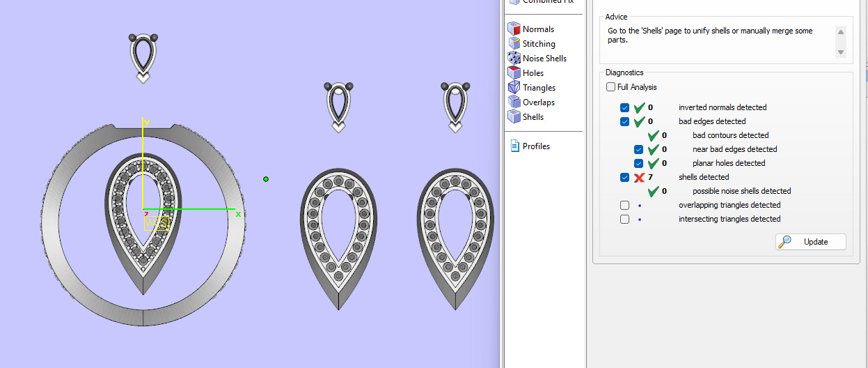Select the Noise Shells icon

coord(514,59)
